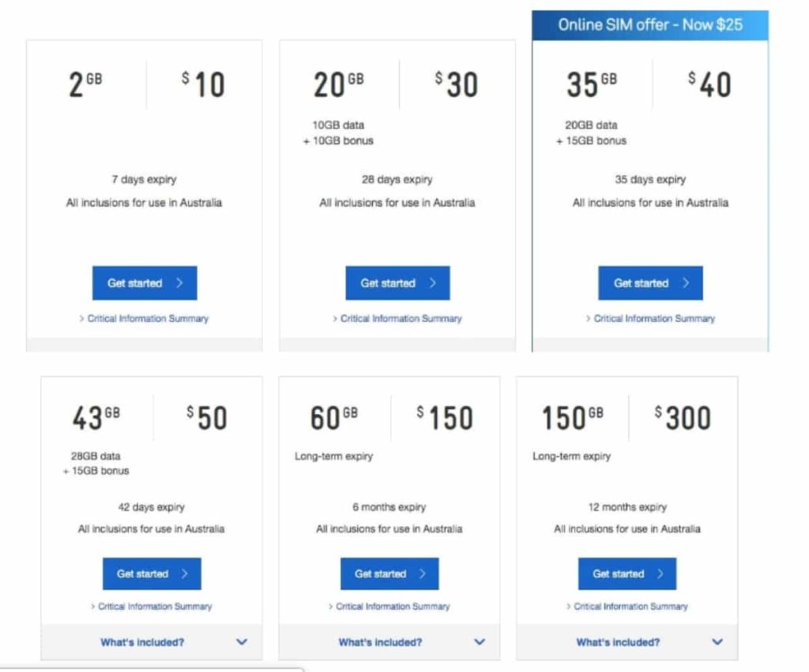809x672 pixels.
Task: Click the arrow icon in the $40 plan's Get started button
Action: (x=686, y=283)
